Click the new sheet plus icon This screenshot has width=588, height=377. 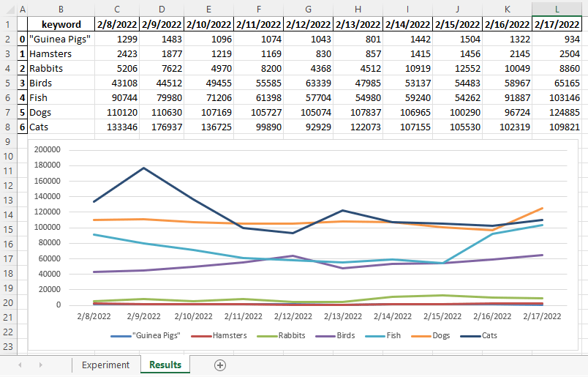(220, 365)
